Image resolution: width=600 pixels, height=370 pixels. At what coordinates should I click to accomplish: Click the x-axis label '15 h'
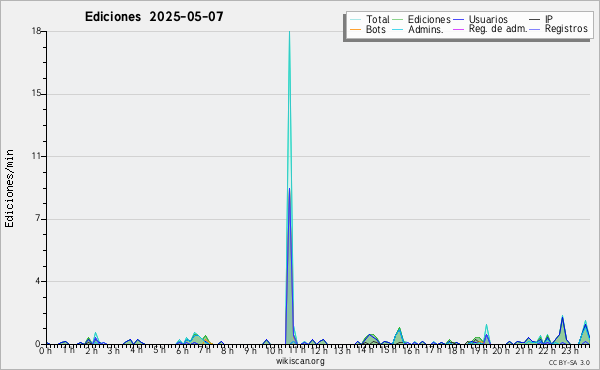coord(387,350)
